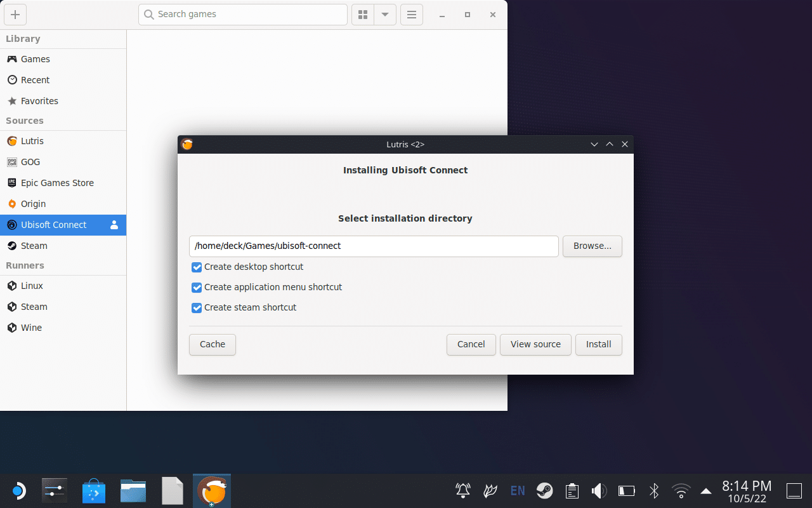This screenshot has width=812, height=508.
Task: Click the Ubisoft Connect account user icon
Action: (x=114, y=225)
